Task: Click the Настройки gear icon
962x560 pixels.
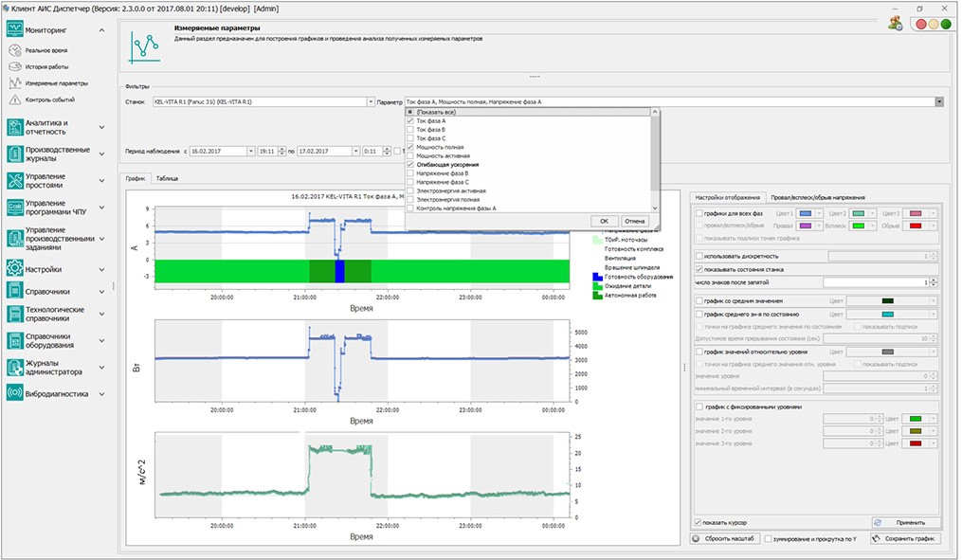Action: click(15, 269)
